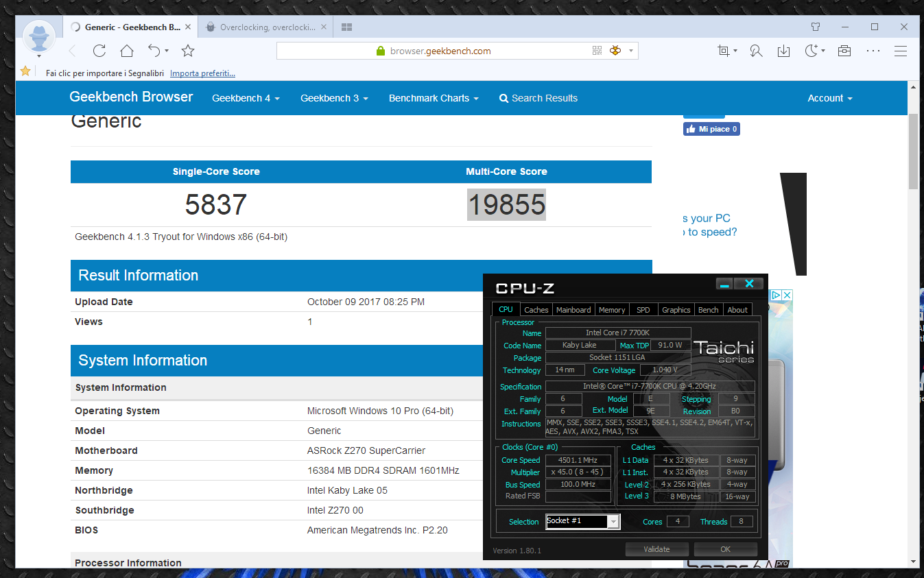This screenshot has height=578, width=924.
Task: Open the Account dropdown menu
Action: click(830, 98)
